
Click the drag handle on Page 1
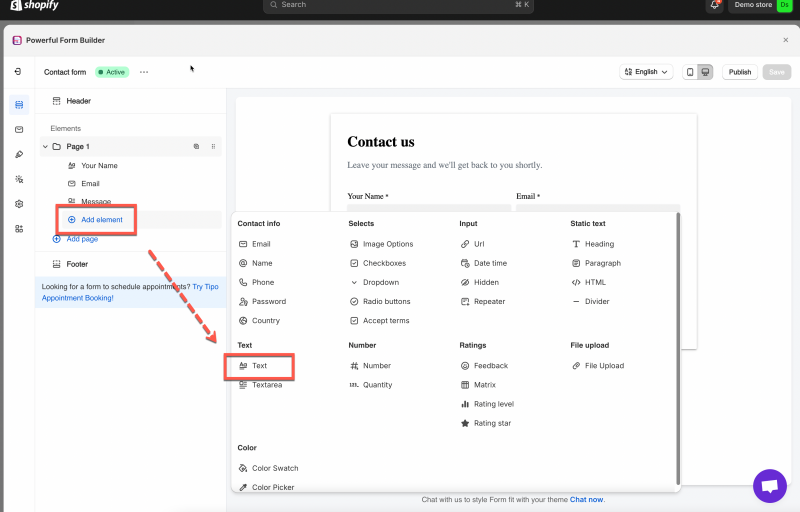coord(213,147)
